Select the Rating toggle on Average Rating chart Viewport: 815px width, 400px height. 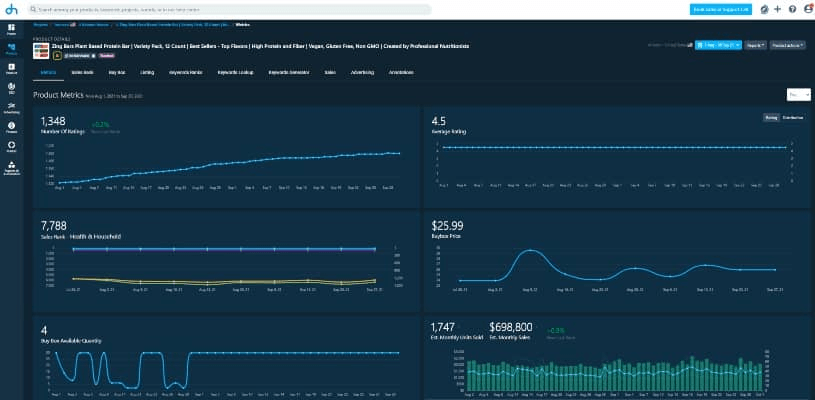coord(771,118)
